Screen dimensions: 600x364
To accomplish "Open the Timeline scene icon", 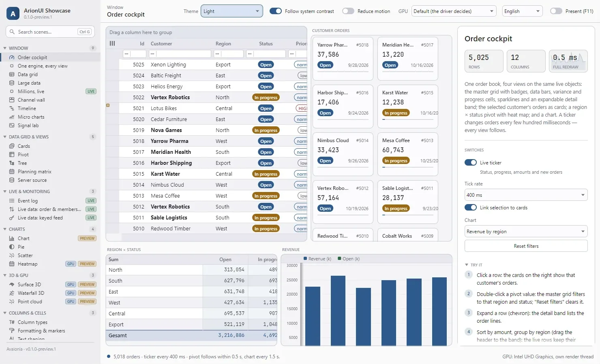I will (x=12, y=109).
